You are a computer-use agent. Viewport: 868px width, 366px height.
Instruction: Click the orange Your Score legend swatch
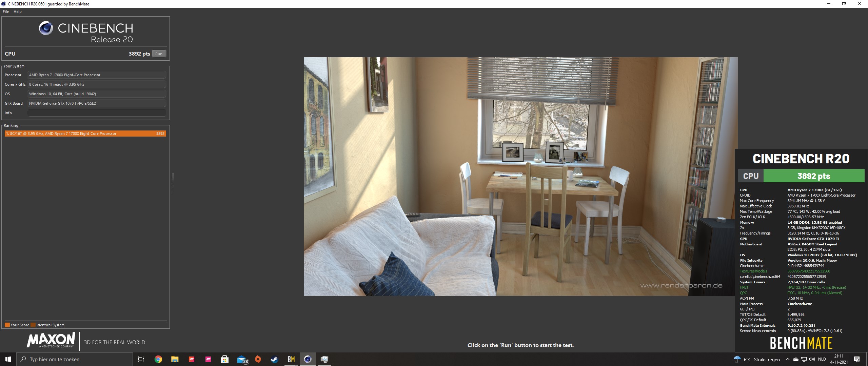7,325
